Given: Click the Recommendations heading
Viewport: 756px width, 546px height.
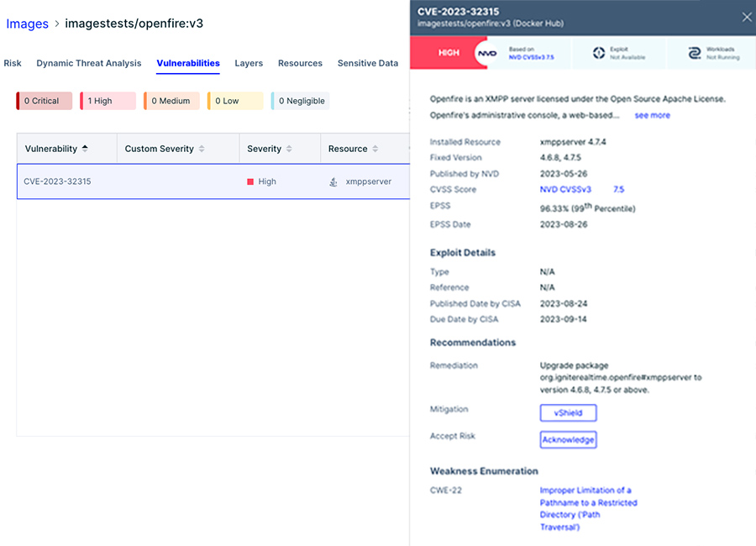Looking at the screenshot, I should coord(472,343).
